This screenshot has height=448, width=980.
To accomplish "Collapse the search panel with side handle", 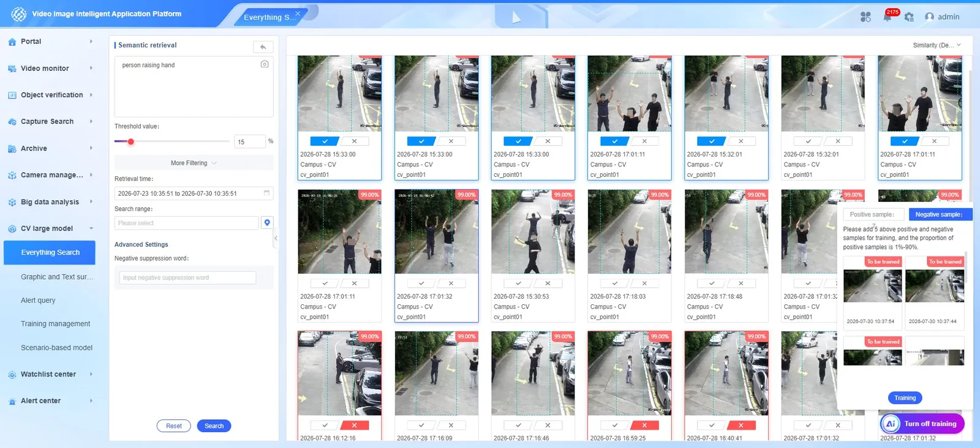I will pyautogui.click(x=276, y=238).
